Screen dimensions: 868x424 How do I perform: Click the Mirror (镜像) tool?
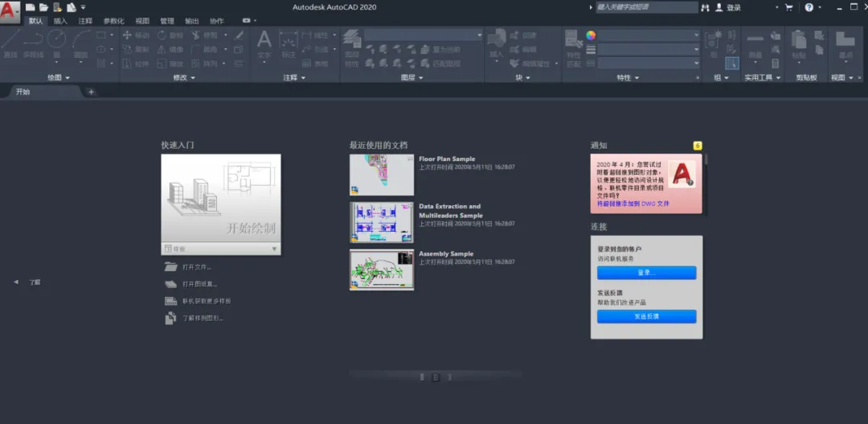(170, 49)
